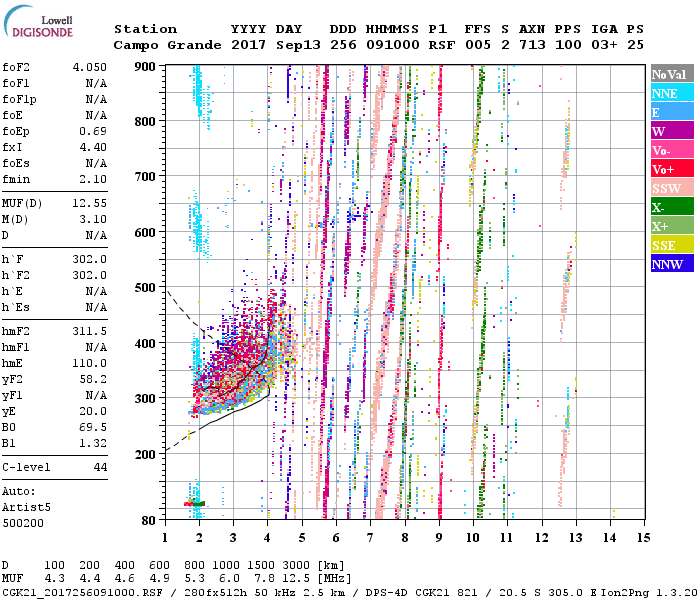Image resolution: width=700 pixels, height=600 pixels.
Task: Choose the SSW legend color box
Action: pos(670,188)
